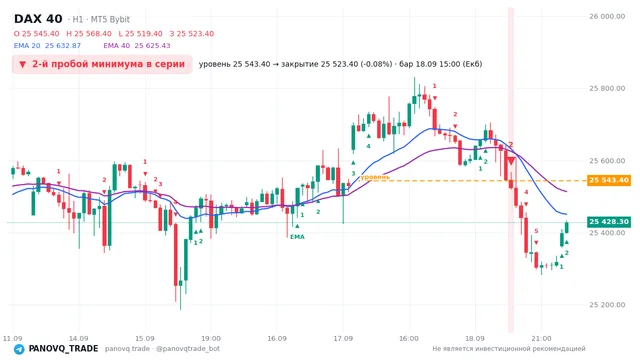Click the 11.09 date axis label
The image size is (640, 360).
pos(12,338)
